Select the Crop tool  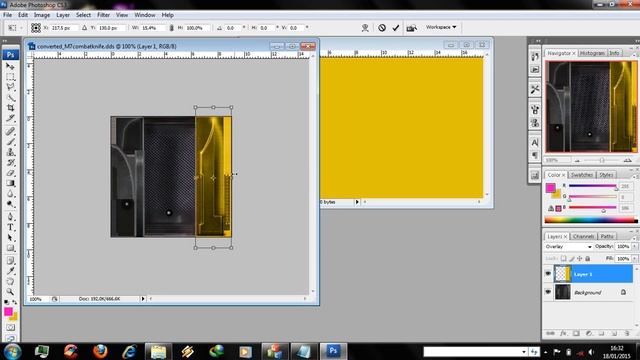click(x=11, y=108)
